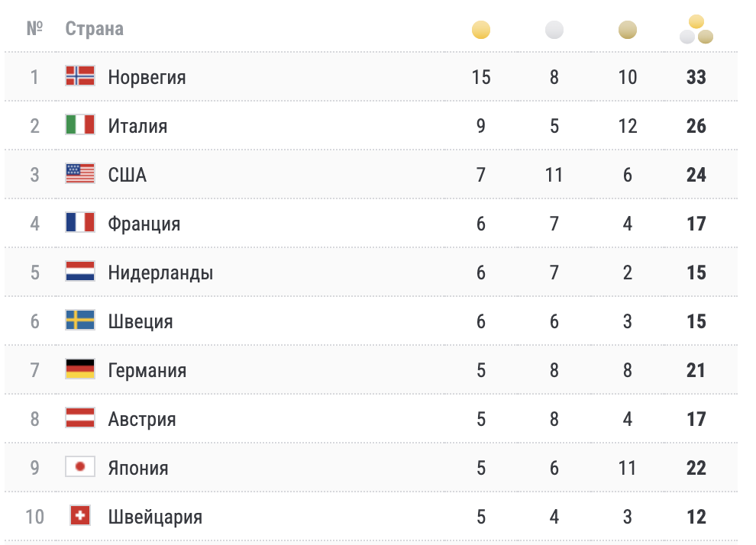Click the Norway flag icon
Image resolution: width=756 pixels, height=545 pixels.
pos(80,76)
